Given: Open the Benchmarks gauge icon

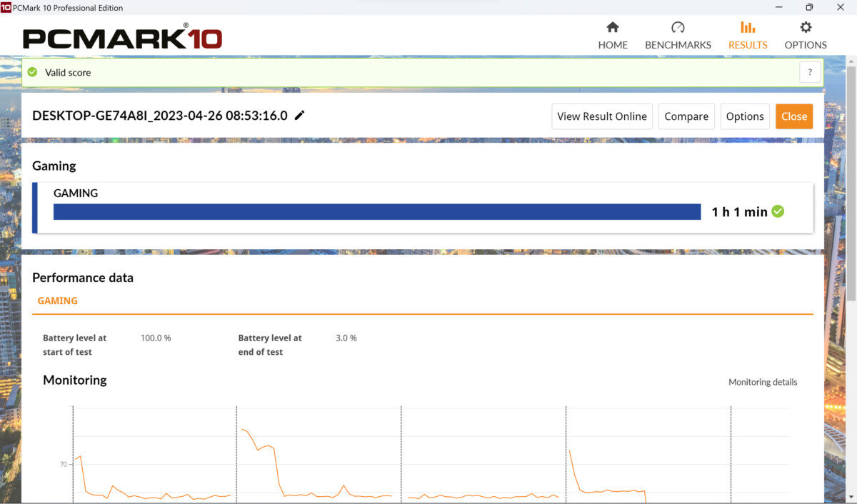Looking at the screenshot, I should click(678, 28).
